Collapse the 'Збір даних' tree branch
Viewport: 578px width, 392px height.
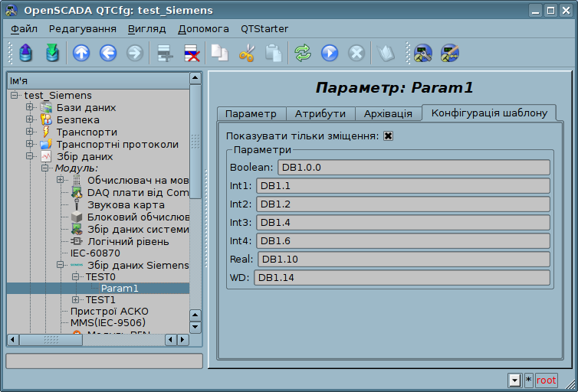point(30,156)
